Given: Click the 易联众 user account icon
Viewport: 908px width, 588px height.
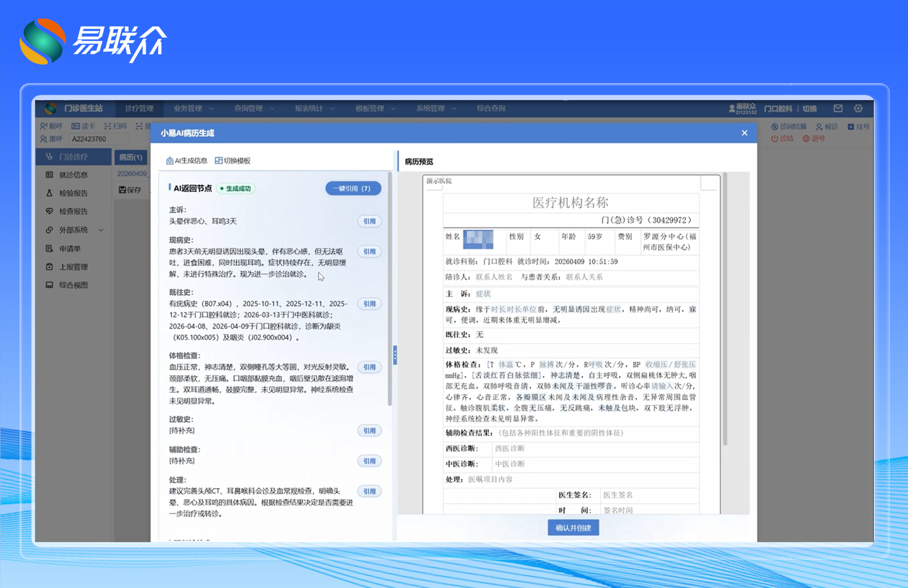Looking at the screenshot, I should [x=732, y=108].
